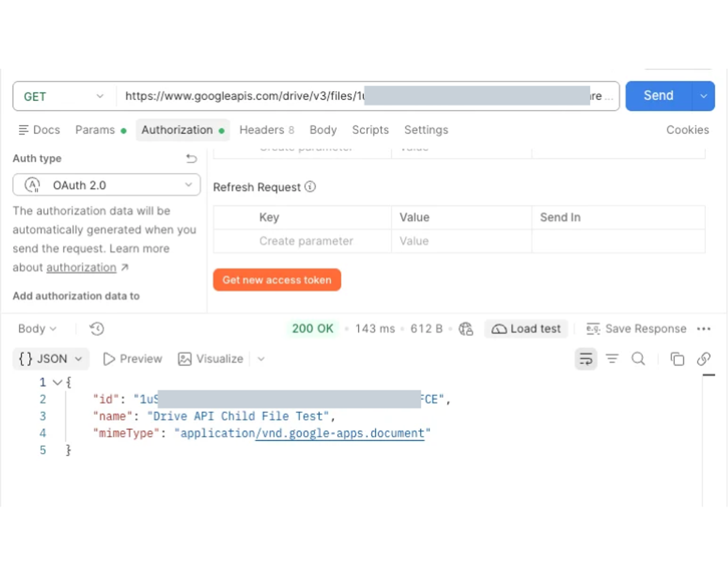Expand the Visualize options chevron
728x575 pixels.
tap(261, 359)
